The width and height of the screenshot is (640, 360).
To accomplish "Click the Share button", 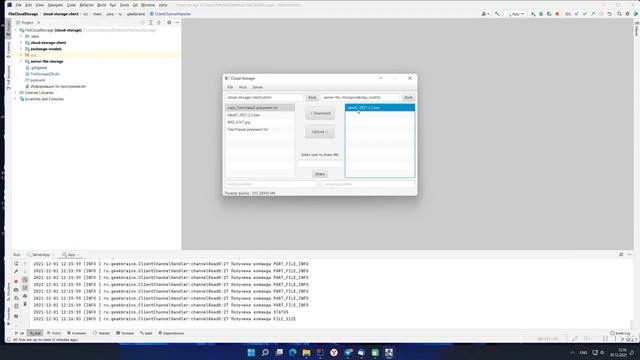I will point(320,174).
